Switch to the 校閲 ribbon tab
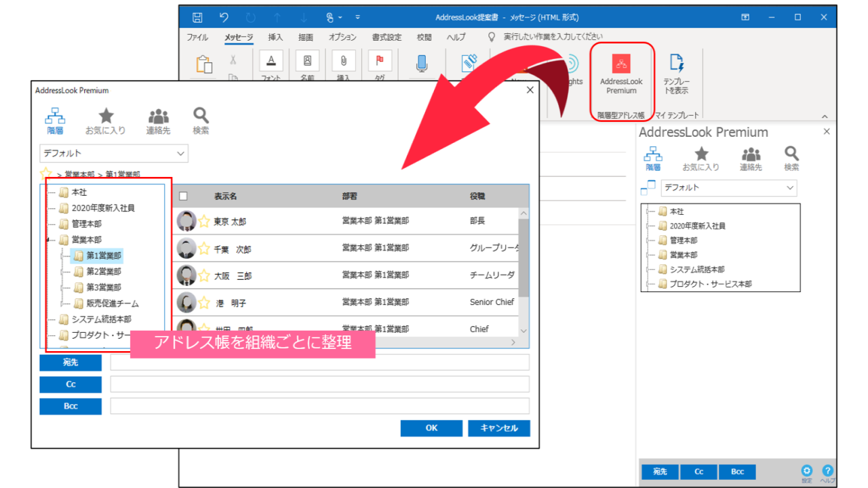 pyautogui.click(x=424, y=37)
